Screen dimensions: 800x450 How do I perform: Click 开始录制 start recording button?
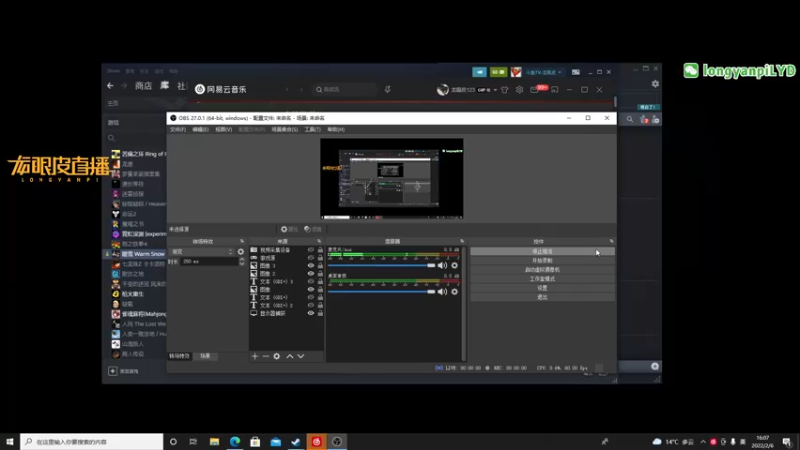pos(542,261)
